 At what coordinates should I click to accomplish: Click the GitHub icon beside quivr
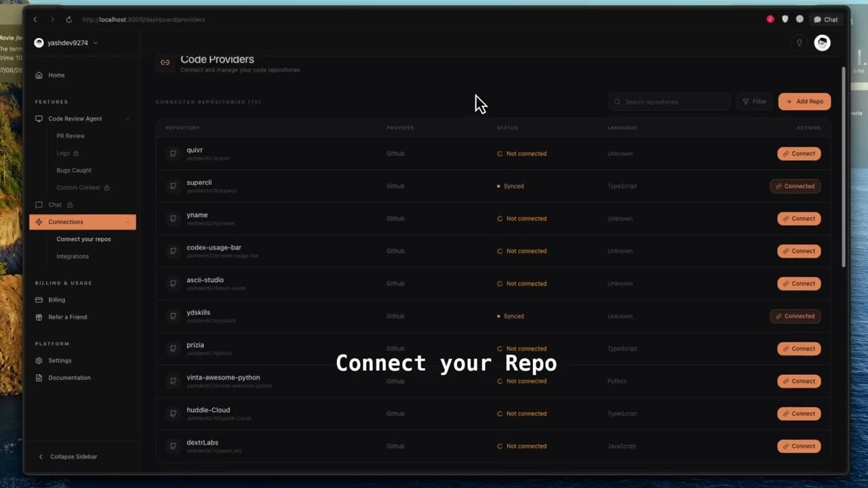173,154
